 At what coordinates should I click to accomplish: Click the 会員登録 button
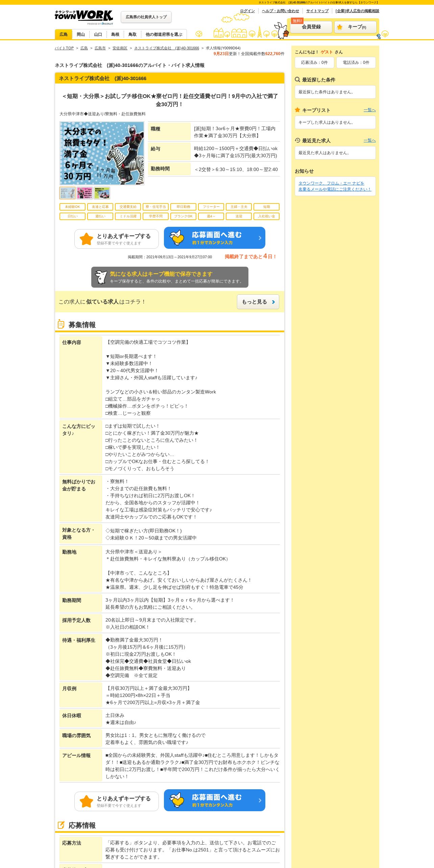[311, 27]
